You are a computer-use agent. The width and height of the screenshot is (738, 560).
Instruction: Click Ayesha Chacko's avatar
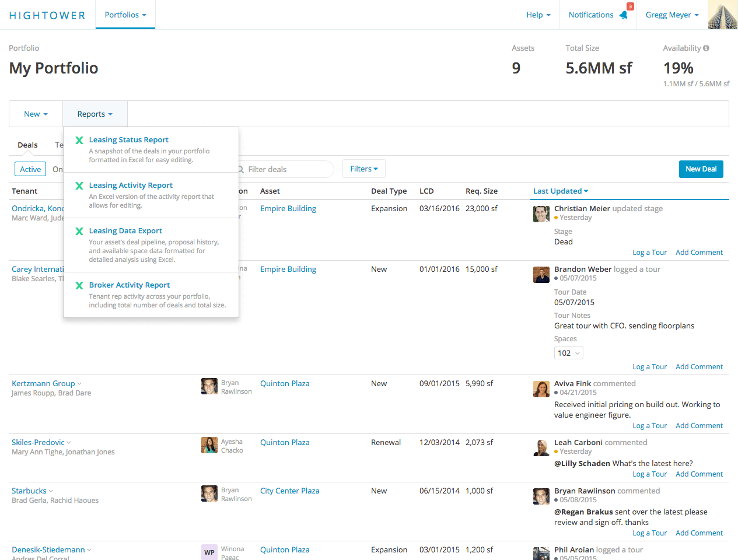(x=209, y=445)
